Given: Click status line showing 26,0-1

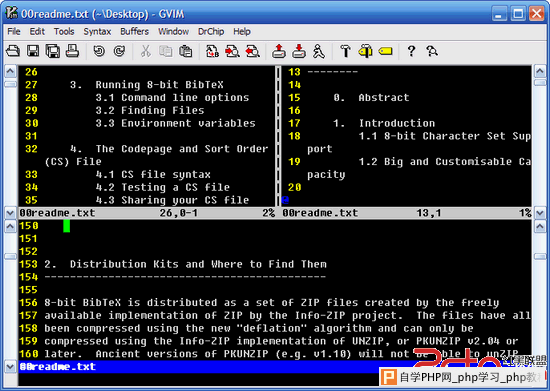Looking at the screenshot, I should click(147, 213).
